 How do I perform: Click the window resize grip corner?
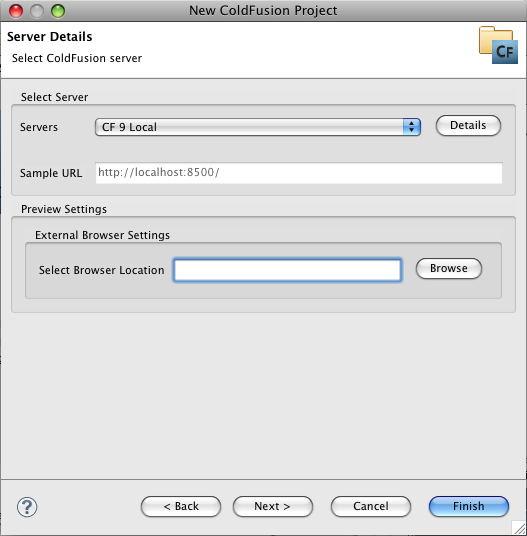[x=519, y=528]
